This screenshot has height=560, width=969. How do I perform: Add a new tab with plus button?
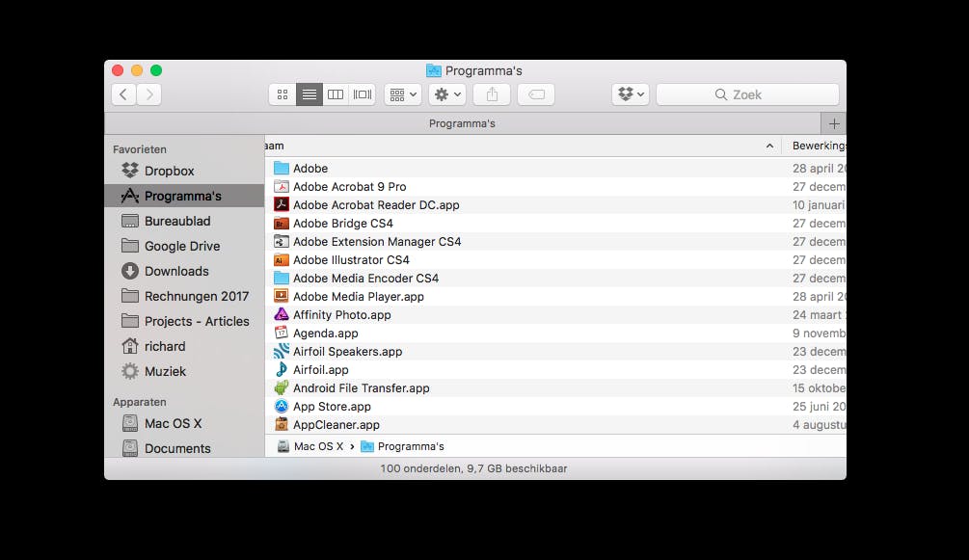click(834, 123)
